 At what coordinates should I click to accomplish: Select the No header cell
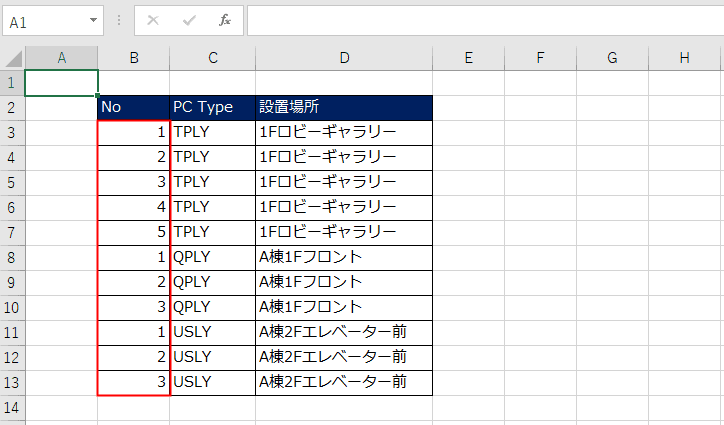134,108
